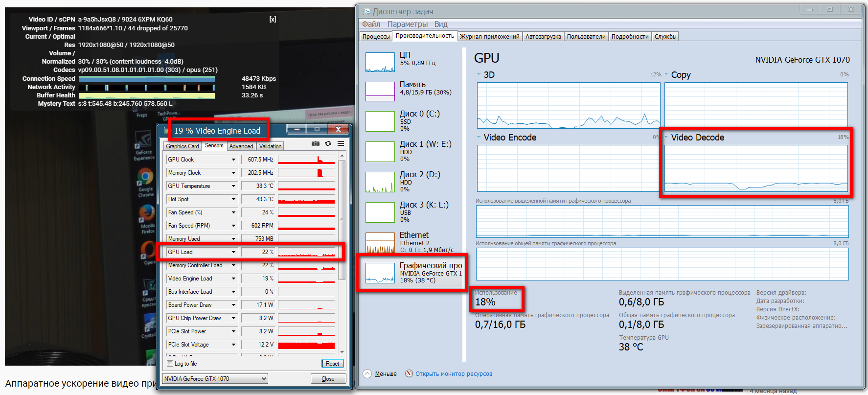Open the GPU-Z hamburger menu
The height and width of the screenshot is (395, 868).
[341, 143]
